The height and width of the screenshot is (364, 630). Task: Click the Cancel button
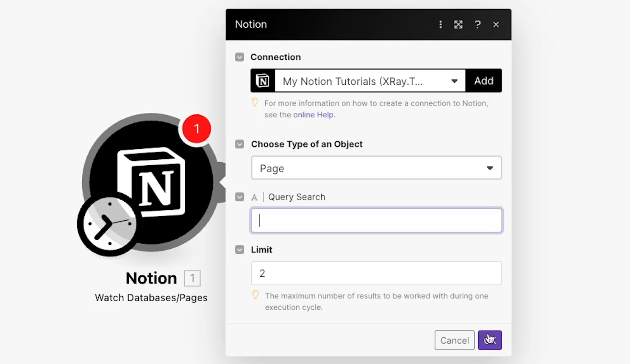pos(455,340)
